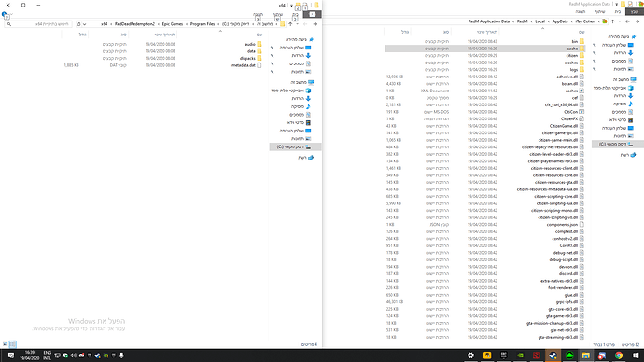Viewport: 644px width, 362px height.
Task: Go up one folder in RedM window
Action: (613, 21)
